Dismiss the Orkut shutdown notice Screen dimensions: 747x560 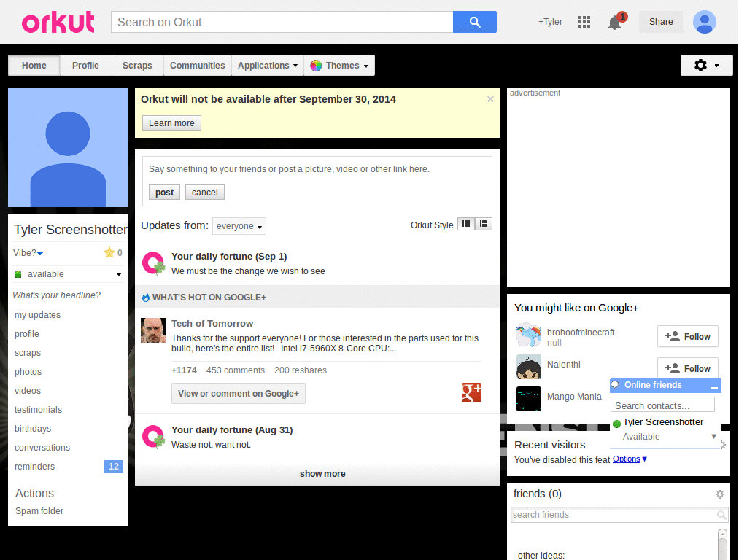[x=490, y=99]
